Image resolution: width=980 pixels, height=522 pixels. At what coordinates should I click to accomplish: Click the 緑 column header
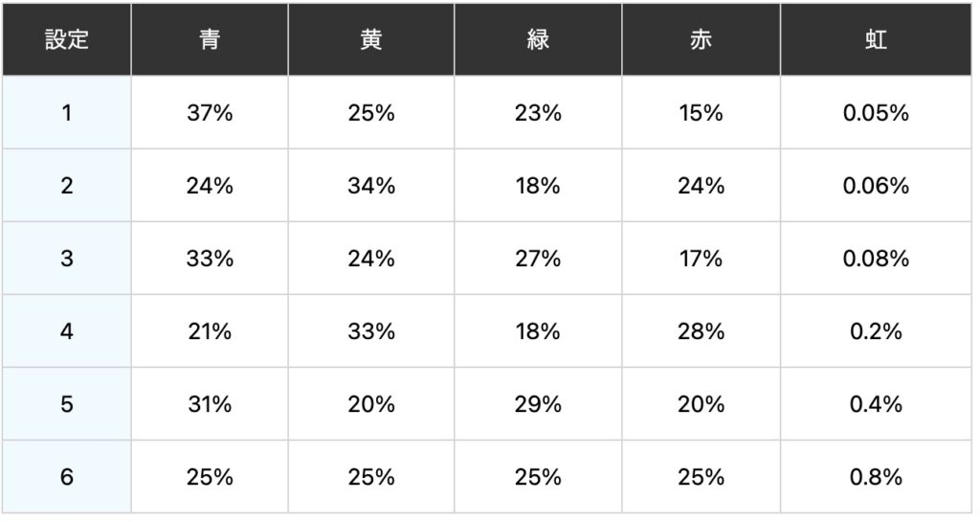(538, 41)
